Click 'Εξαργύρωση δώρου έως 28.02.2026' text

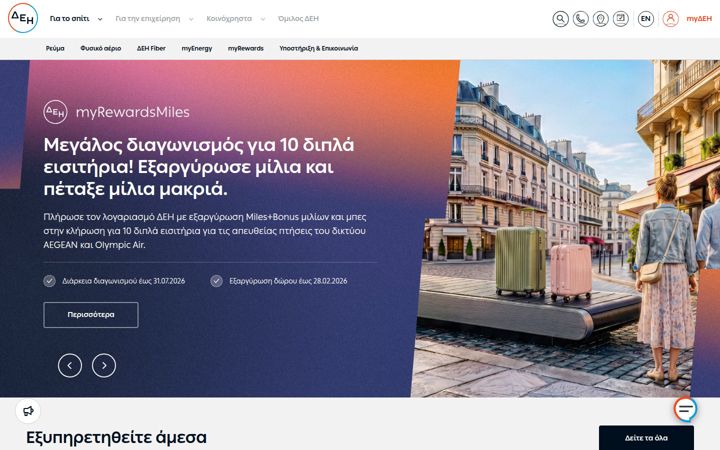[288, 281]
